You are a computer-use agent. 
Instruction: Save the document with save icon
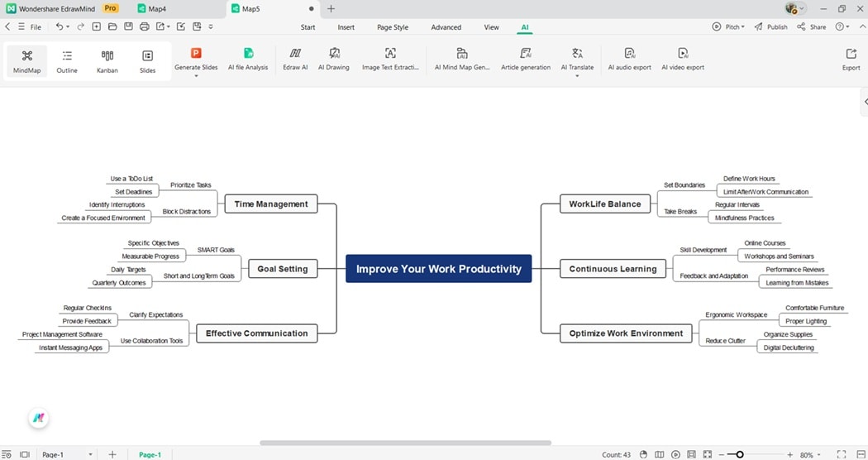128,26
